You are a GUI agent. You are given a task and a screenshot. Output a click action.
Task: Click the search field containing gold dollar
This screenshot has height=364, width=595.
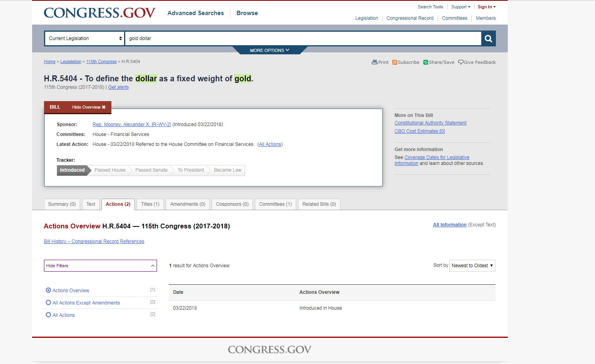[x=303, y=38]
